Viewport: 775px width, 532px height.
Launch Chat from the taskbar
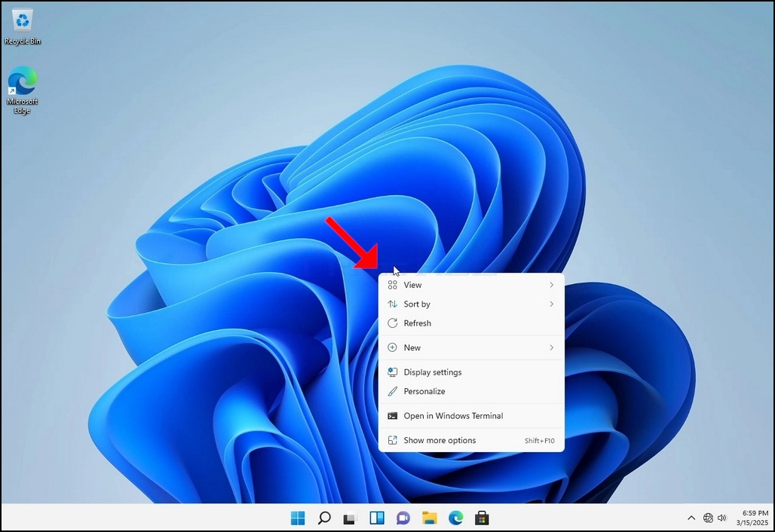click(x=403, y=518)
